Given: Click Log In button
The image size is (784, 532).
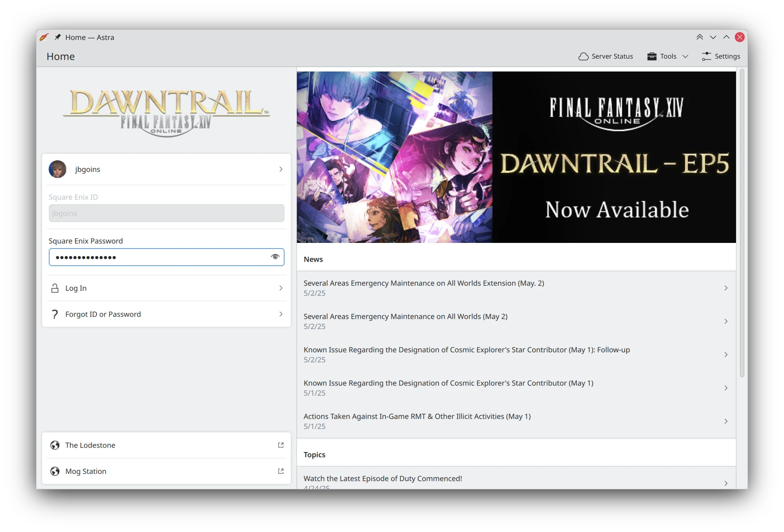Looking at the screenshot, I should (166, 288).
